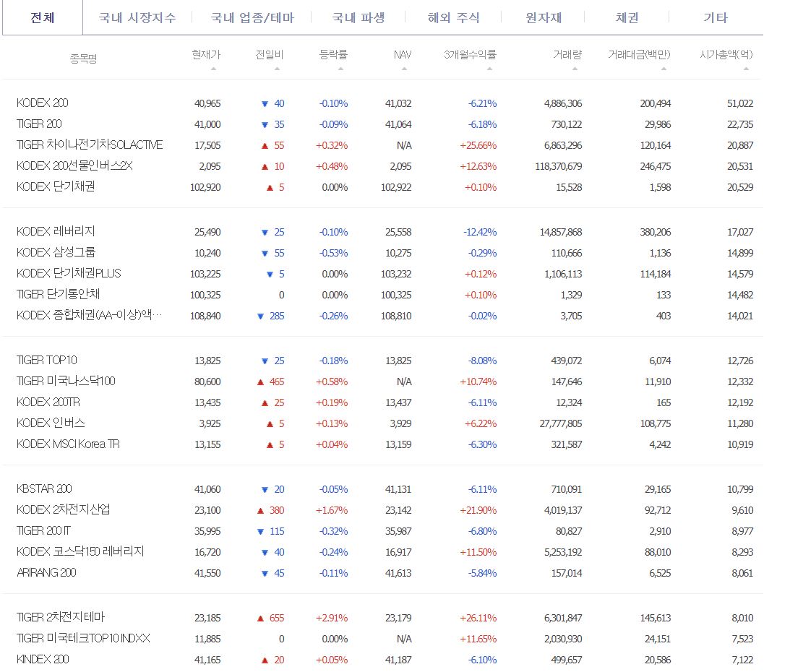This screenshot has width=790, height=672.
Task: Sort by 거래대금(백만) column arrow
Action: [x=664, y=69]
